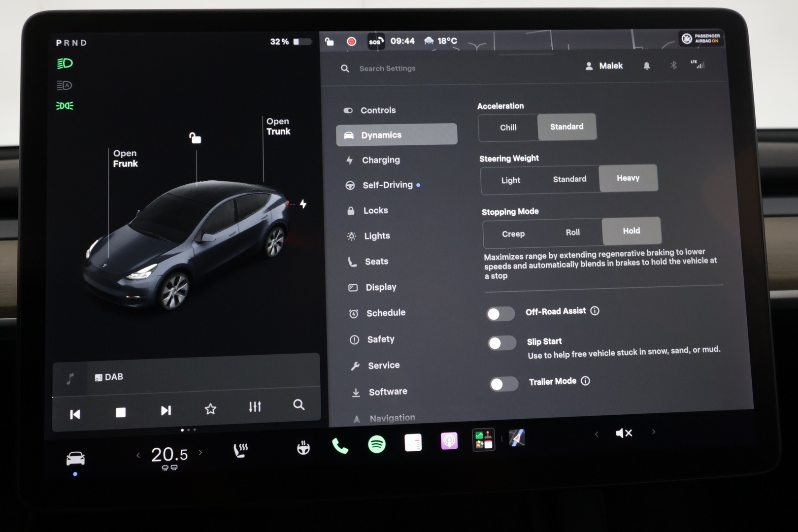Viewport: 798px width, 532px height.
Task: Tap the LTE signal strength icon
Action: click(698, 64)
